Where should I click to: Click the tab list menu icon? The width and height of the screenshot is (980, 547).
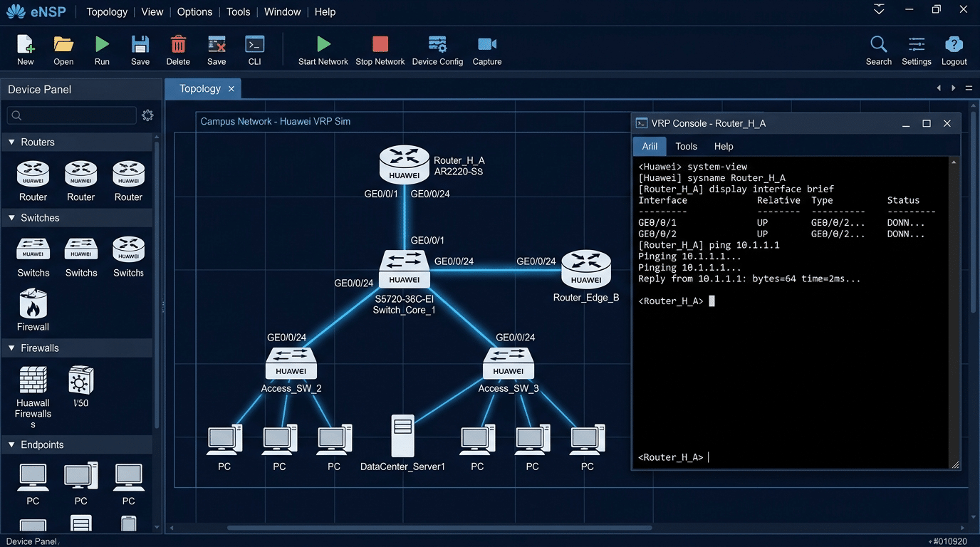pos(969,88)
